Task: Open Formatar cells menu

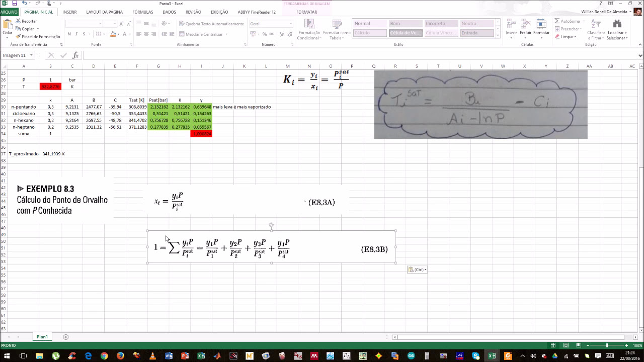Action: [541, 29]
